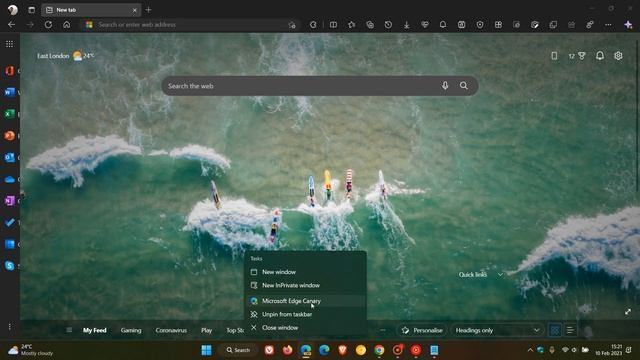
Task: Open the profile avatar in title bar
Action: tap(13, 10)
